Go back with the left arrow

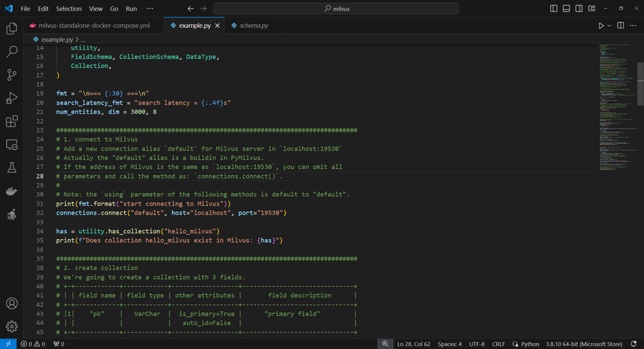click(x=191, y=8)
